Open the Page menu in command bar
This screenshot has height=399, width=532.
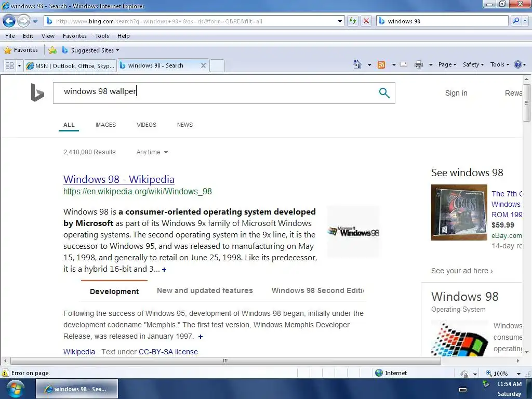tap(447, 64)
